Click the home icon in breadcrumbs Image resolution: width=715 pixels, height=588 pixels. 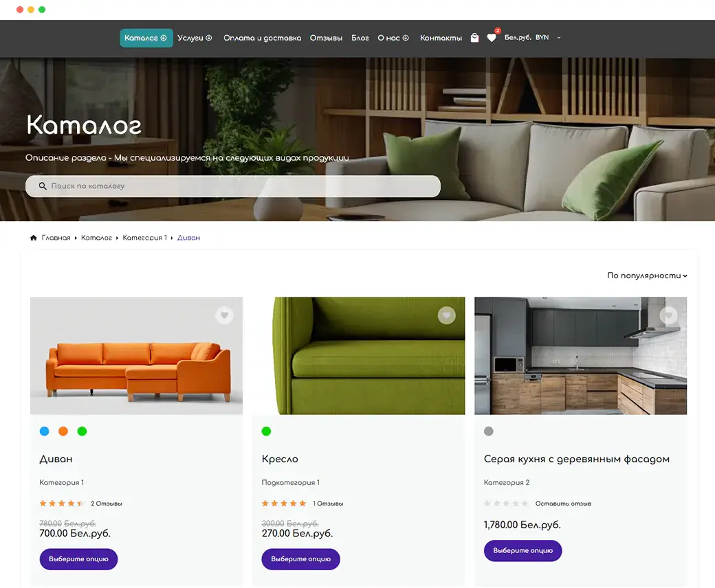click(33, 238)
